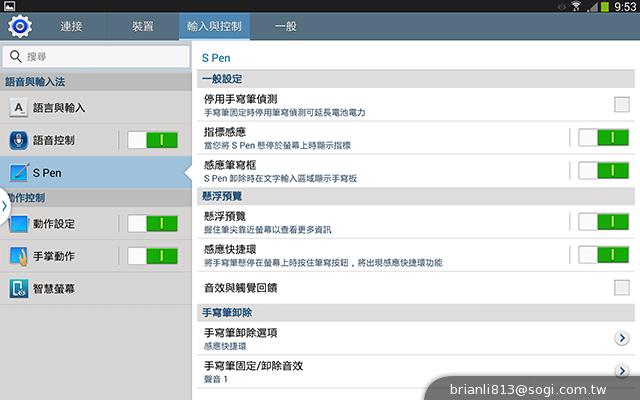Check the 音效與觸覺回饋 checkbox
This screenshot has width=640, height=400.
(621, 288)
